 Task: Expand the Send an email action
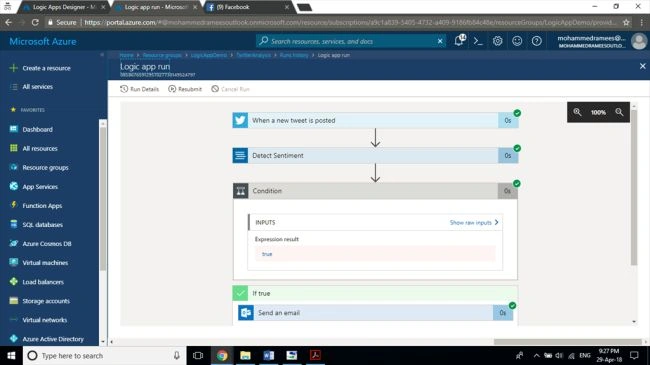[x=376, y=313]
